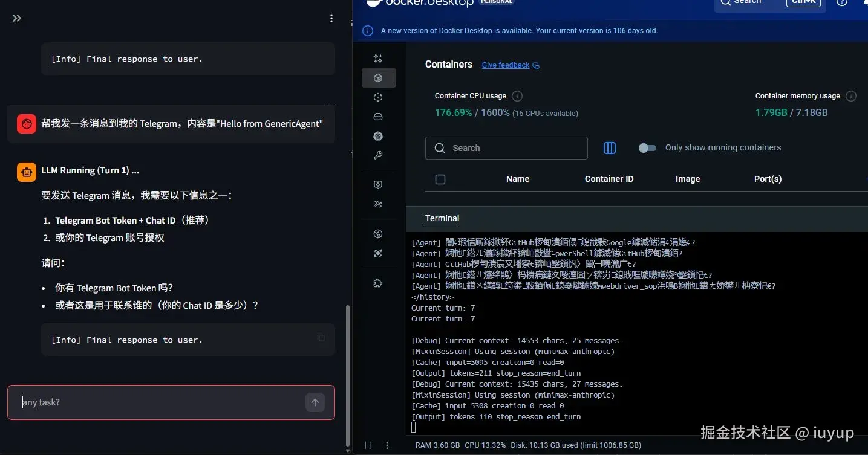Viewport: 868px width, 455px height.
Task: Click the Agent line containing 'Google'
Action: tap(553, 243)
